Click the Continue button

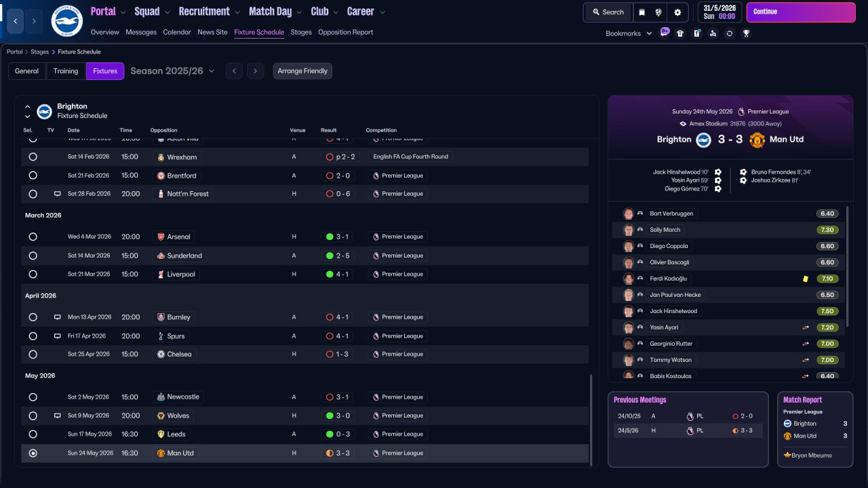(x=801, y=12)
